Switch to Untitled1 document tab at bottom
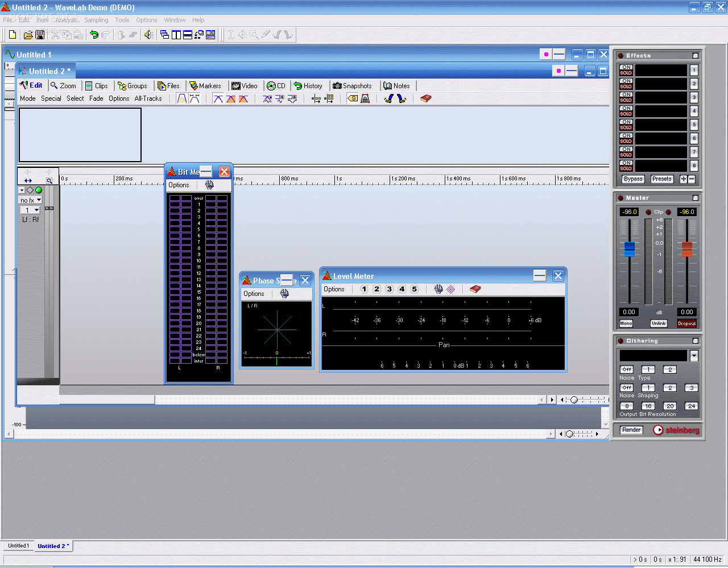The image size is (728, 568). pyautogui.click(x=18, y=546)
